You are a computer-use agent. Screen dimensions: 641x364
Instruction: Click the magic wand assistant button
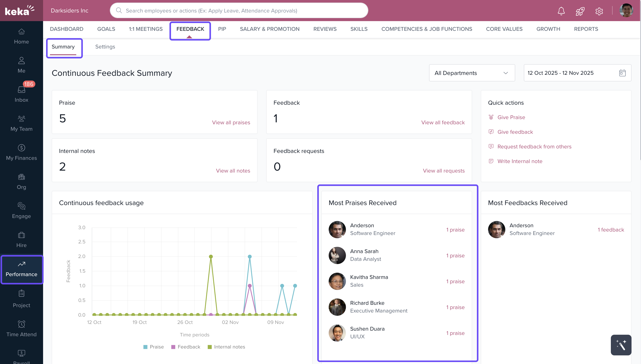[x=621, y=345]
